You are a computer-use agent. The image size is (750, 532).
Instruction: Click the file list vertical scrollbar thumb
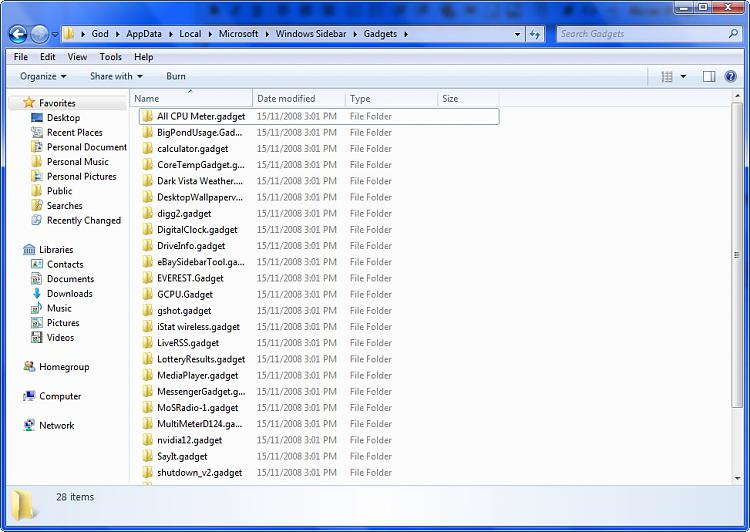(737, 255)
